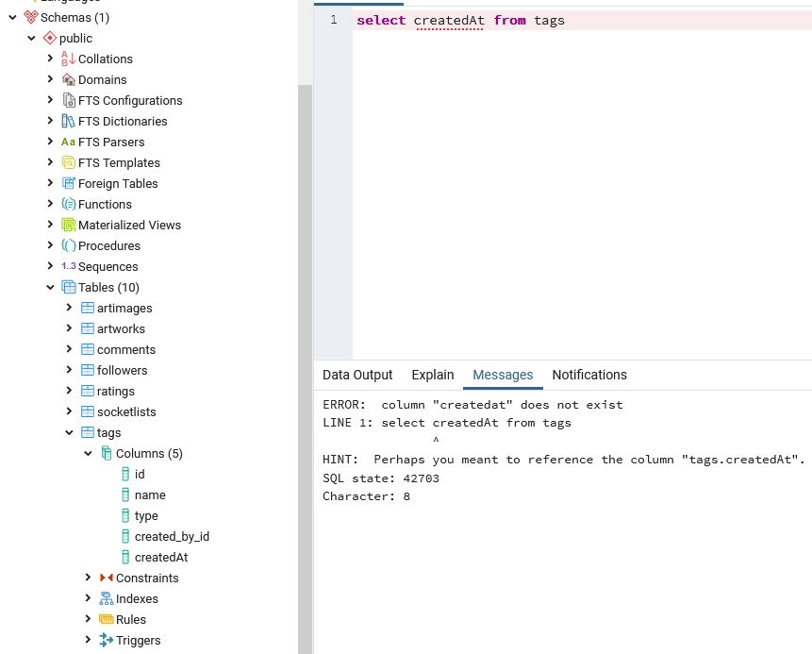
Task: Click the Rules icon
Action: (x=107, y=619)
